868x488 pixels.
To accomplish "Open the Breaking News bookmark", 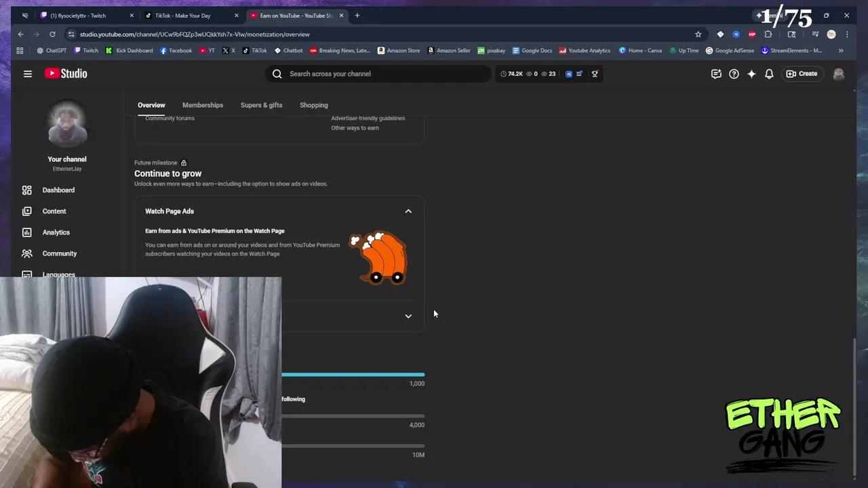I will coord(340,50).
